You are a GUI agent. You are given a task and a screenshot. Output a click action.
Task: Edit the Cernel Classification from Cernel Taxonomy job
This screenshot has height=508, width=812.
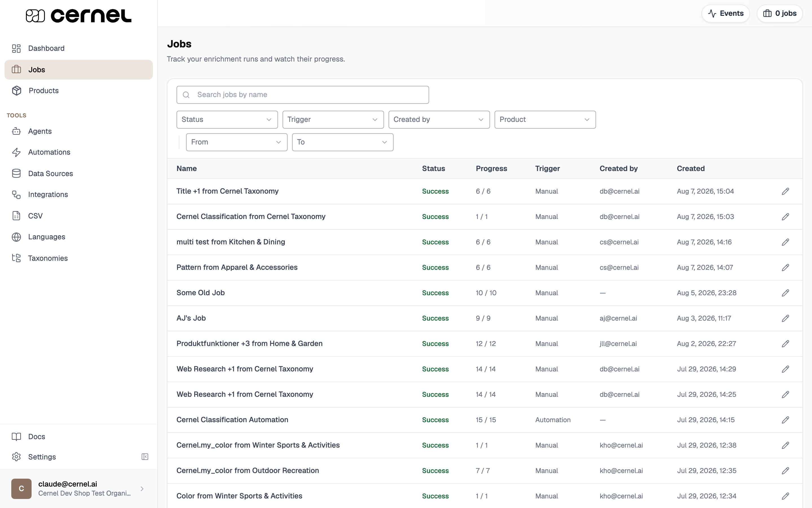[785, 217]
